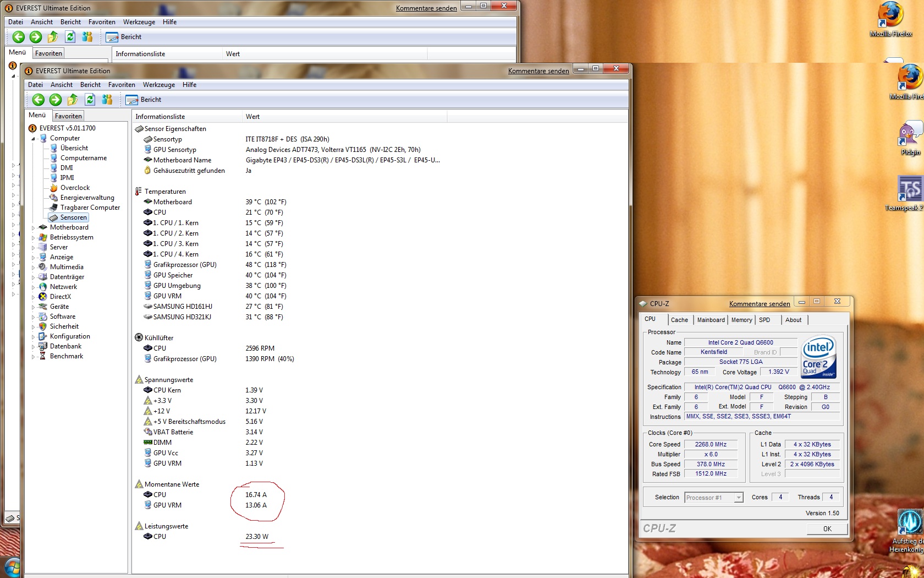
Task: Click the Konfiguration tree icon
Action: [43, 336]
